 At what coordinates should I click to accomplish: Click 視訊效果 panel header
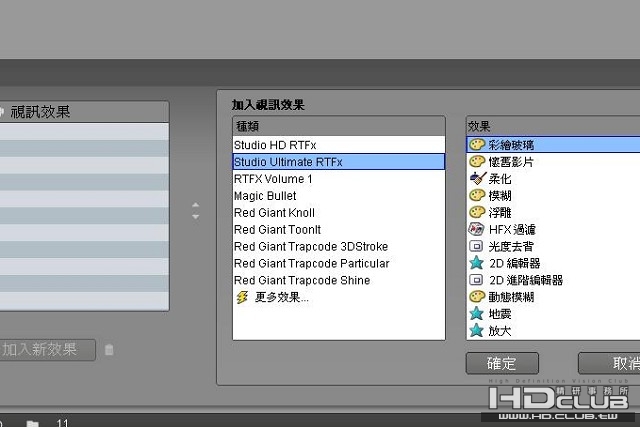click(84, 111)
